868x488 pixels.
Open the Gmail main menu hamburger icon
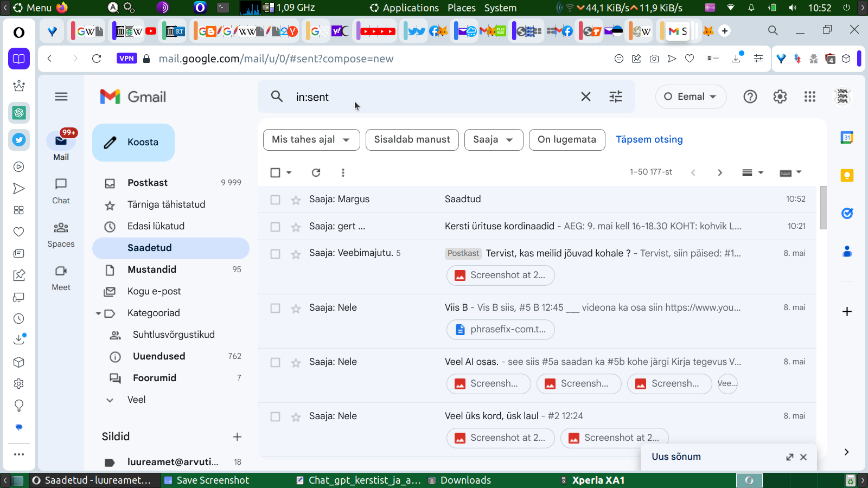click(x=61, y=97)
